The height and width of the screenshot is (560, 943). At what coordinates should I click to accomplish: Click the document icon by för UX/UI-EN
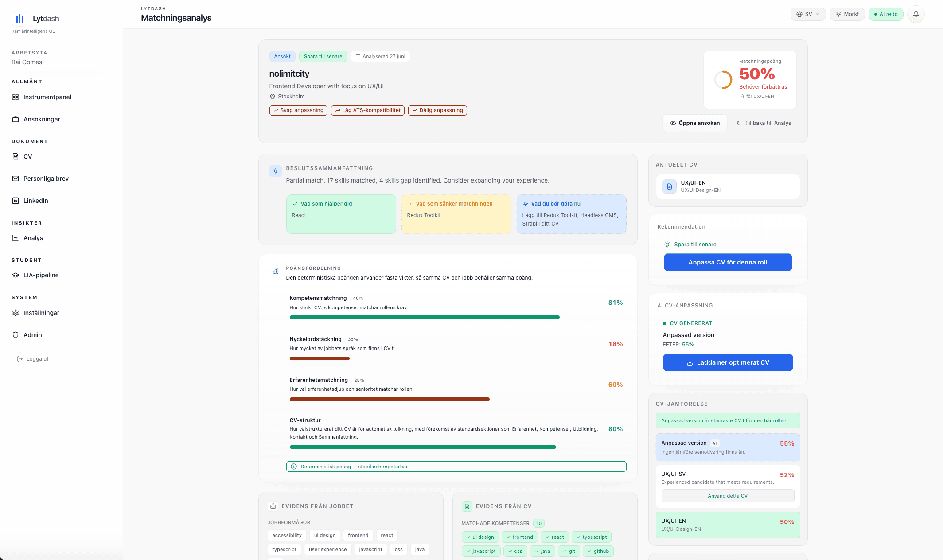tap(742, 96)
